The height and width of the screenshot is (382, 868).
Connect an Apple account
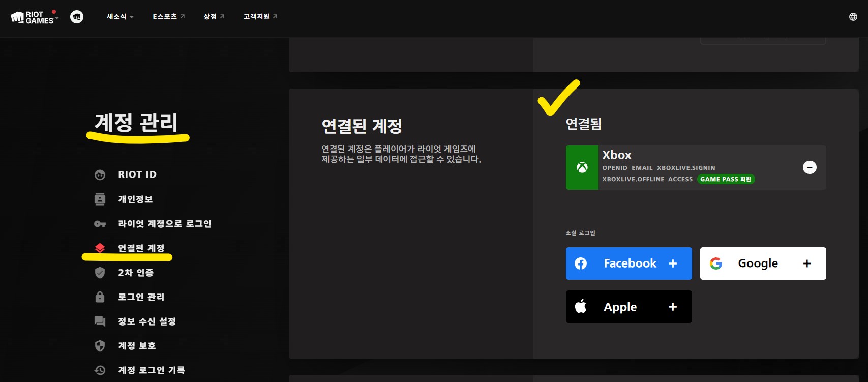[629, 307]
